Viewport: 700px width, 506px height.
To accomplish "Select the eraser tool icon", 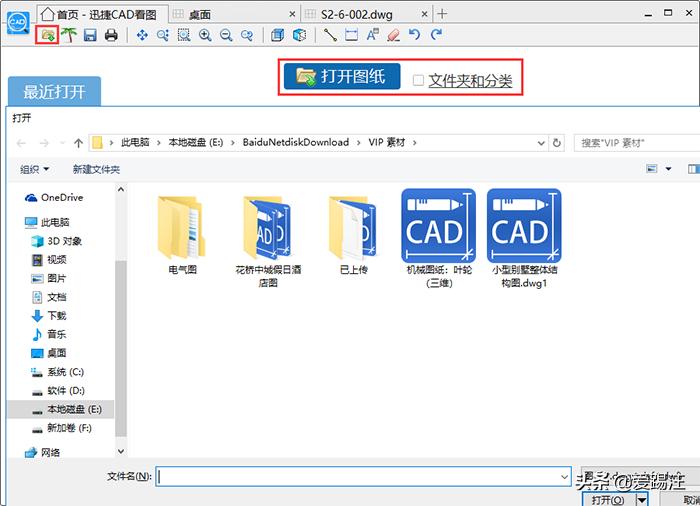I will click(x=393, y=35).
